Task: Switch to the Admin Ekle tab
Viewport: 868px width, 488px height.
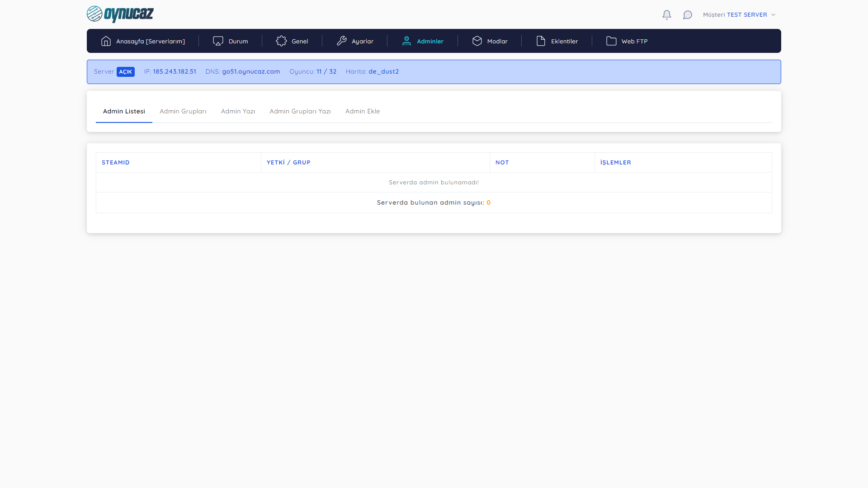Action: point(363,111)
